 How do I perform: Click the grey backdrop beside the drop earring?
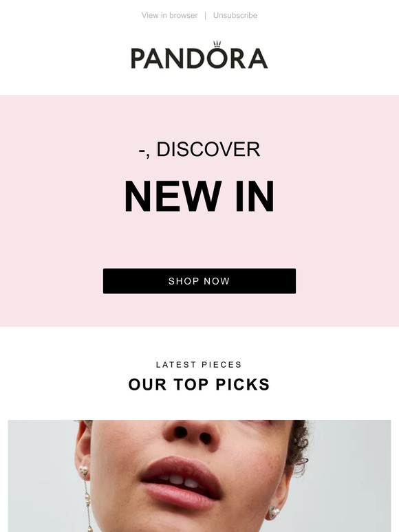click(x=41, y=482)
